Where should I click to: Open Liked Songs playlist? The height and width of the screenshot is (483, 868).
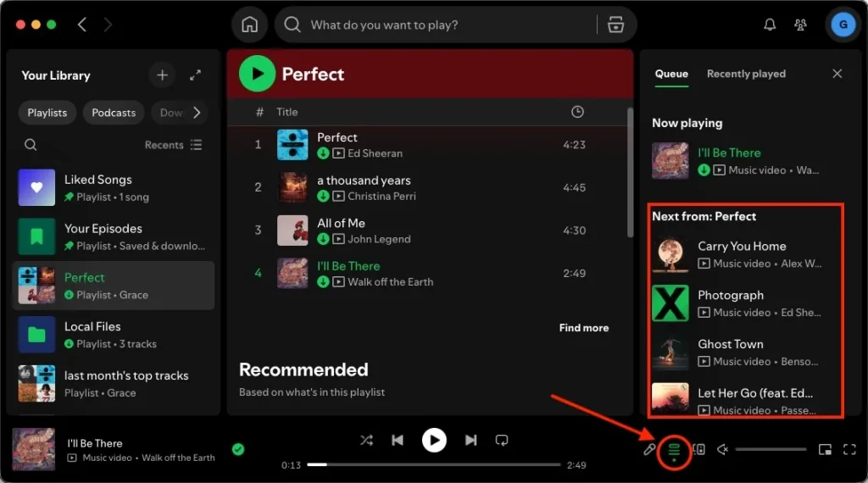pyautogui.click(x=114, y=187)
